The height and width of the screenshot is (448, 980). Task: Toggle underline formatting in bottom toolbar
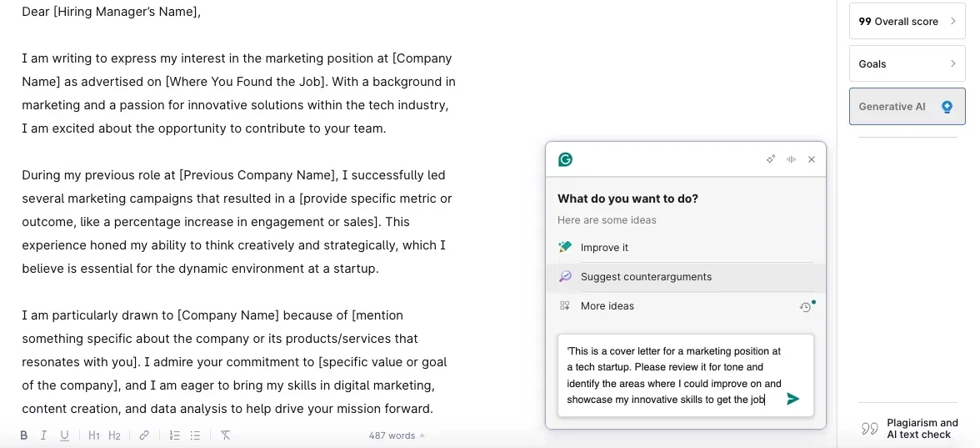pos(63,435)
